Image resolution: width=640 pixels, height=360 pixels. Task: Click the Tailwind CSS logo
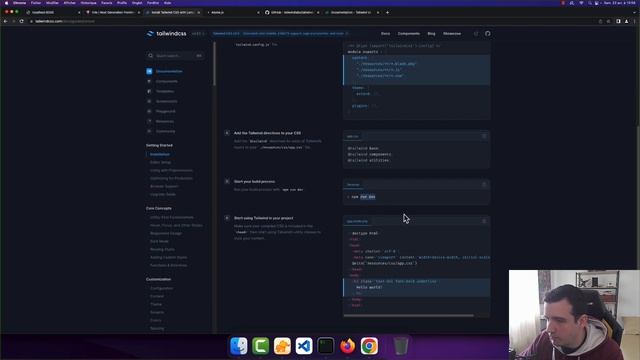(x=166, y=33)
